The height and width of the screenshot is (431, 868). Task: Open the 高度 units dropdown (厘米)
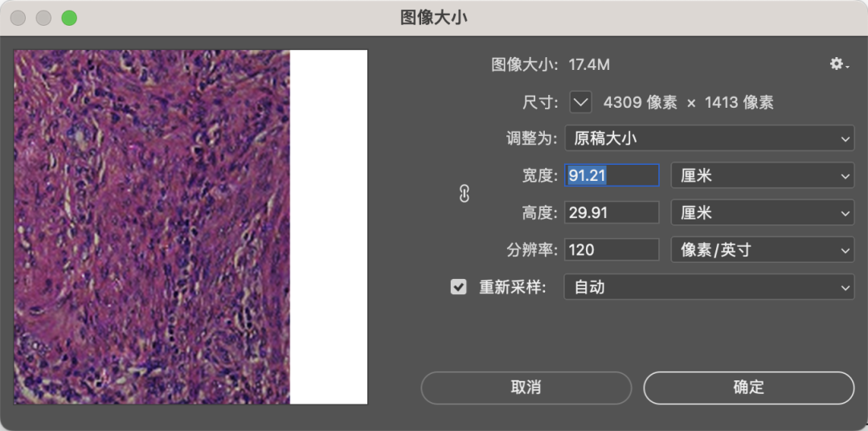(762, 213)
